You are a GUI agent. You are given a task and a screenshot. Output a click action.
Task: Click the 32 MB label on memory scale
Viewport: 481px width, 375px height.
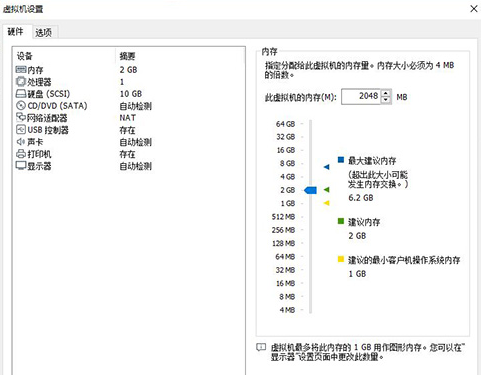click(285, 270)
